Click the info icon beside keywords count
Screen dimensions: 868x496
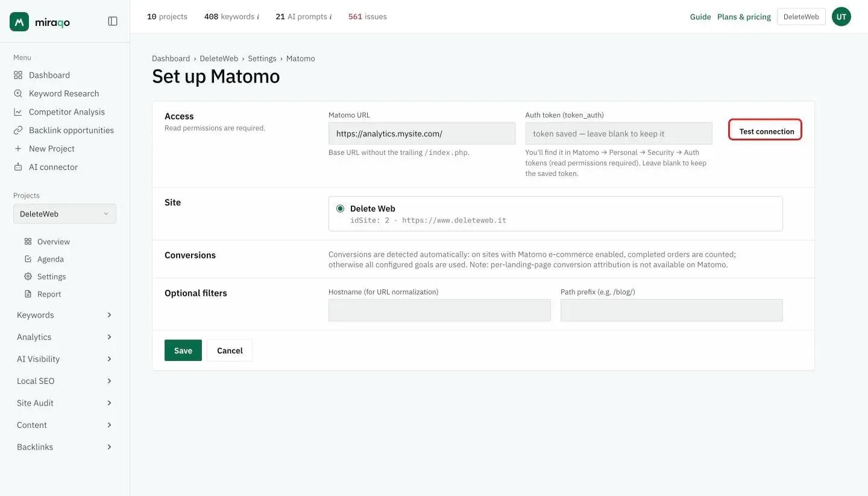pos(258,17)
